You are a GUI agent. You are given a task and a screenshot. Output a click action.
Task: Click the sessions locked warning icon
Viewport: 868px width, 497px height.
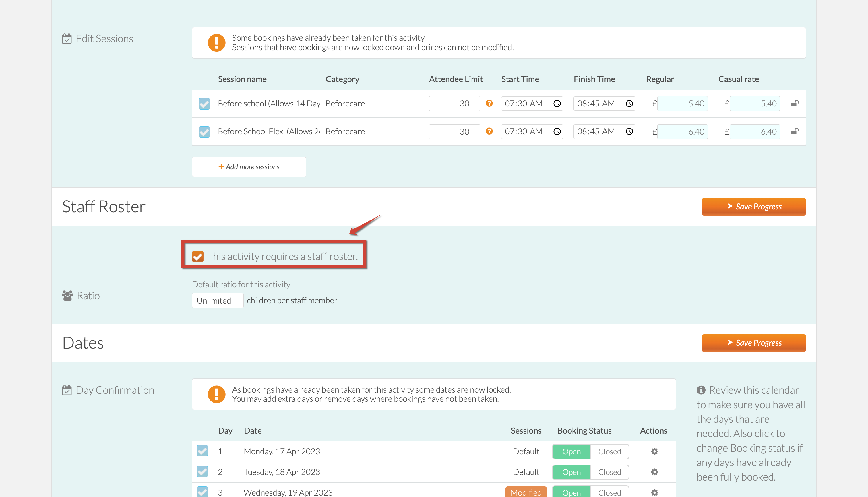point(216,43)
